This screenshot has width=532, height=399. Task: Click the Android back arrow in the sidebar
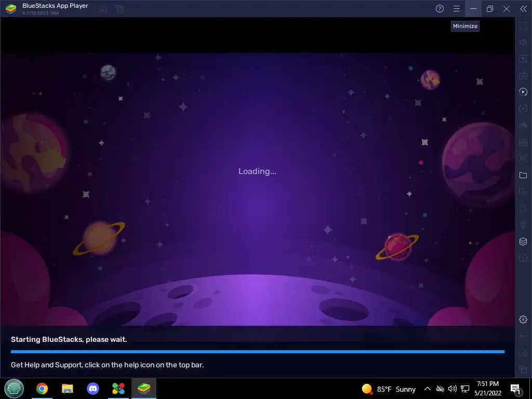(523, 336)
